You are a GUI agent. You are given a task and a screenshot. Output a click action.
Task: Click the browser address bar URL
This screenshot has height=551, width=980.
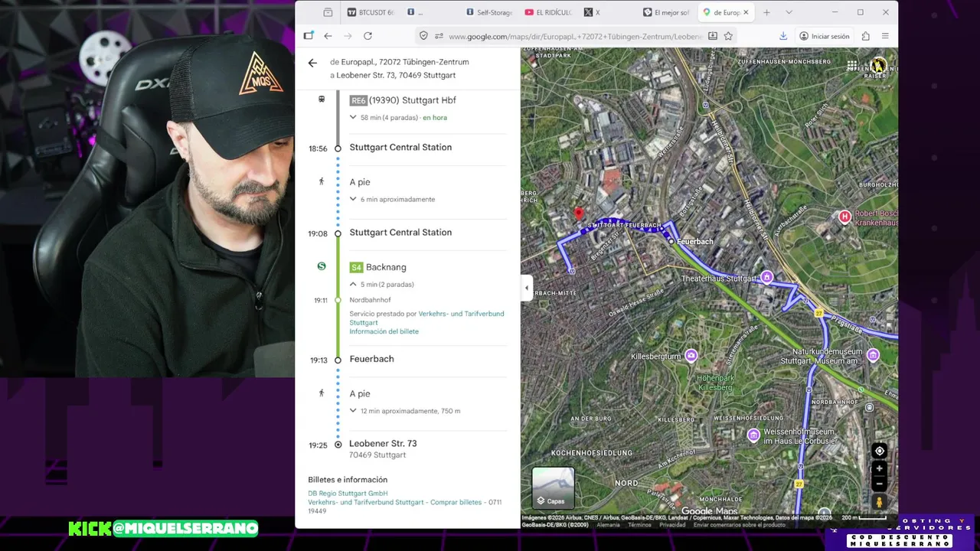tap(575, 36)
